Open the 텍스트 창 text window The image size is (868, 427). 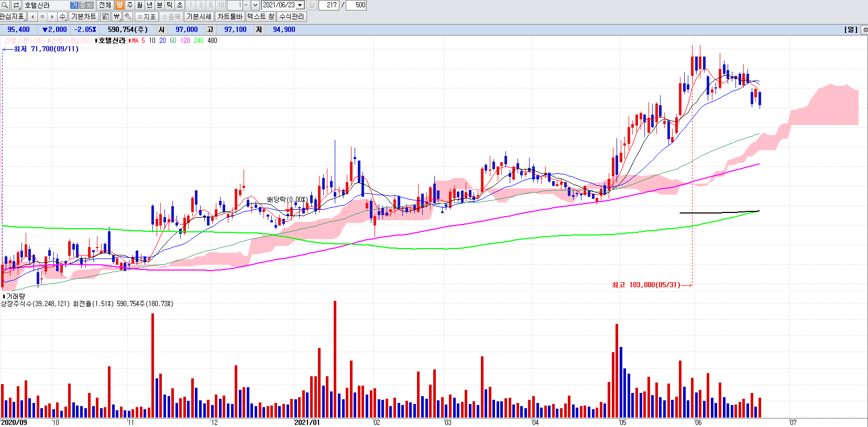(260, 17)
